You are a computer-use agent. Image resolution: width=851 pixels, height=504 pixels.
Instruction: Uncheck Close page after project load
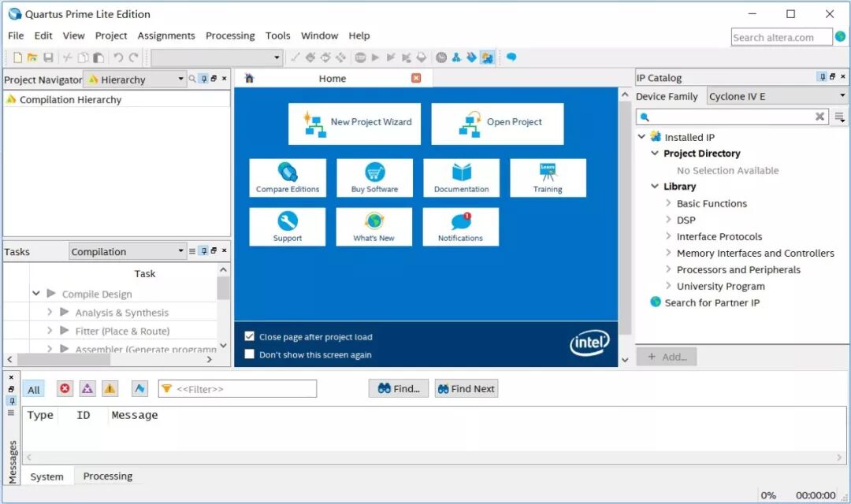(x=249, y=336)
